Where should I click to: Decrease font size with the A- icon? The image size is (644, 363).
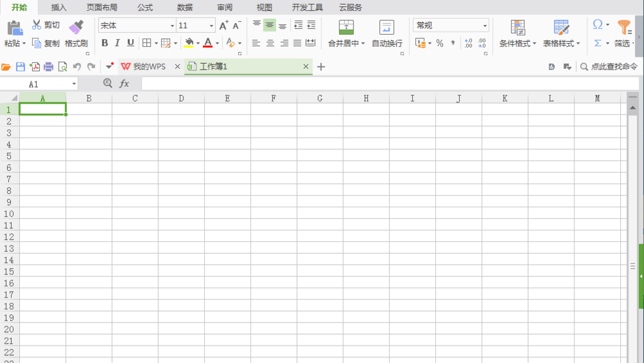tap(236, 26)
